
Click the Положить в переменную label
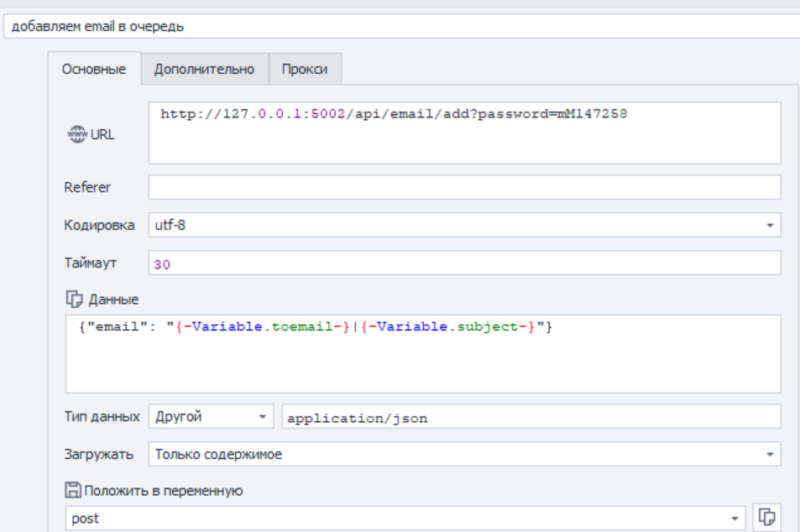(161, 491)
